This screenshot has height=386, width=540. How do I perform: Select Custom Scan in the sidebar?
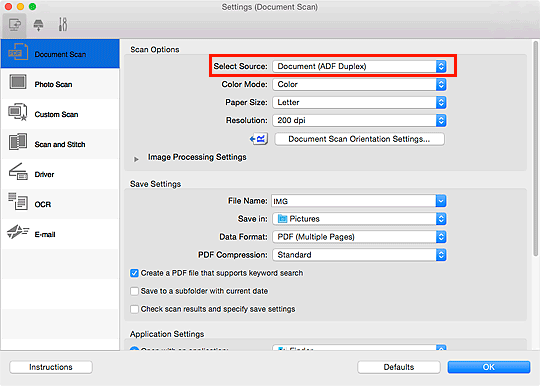point(60,114)
